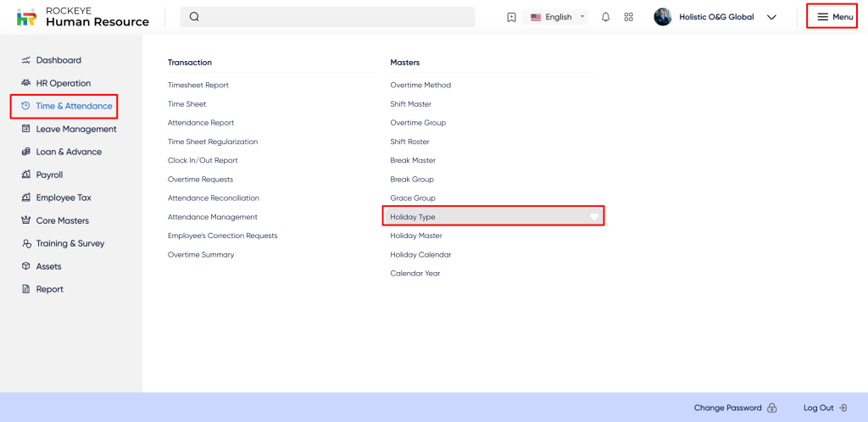Go to Leave Management in the sidebar

pos(75,129)
